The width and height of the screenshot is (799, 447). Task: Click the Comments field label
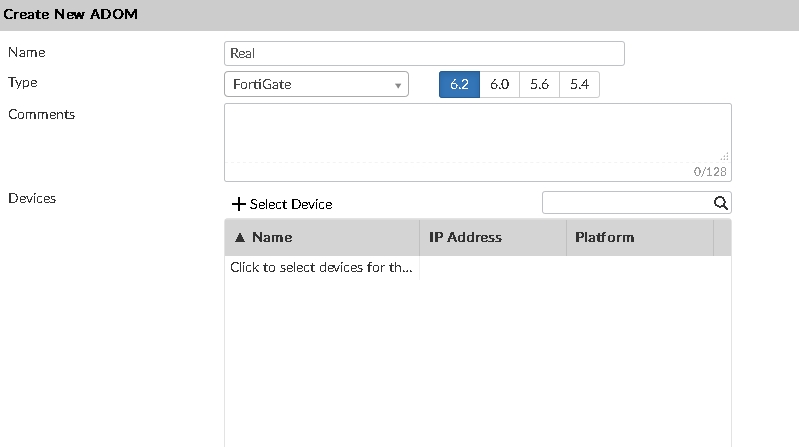point(41,114)
